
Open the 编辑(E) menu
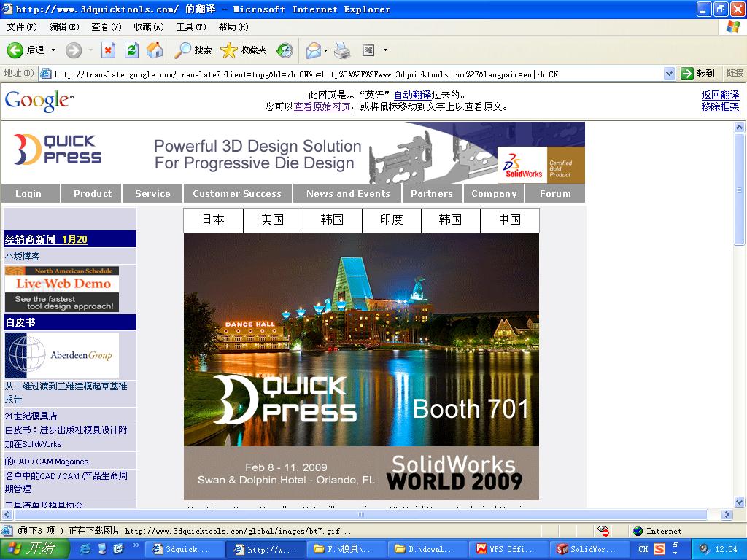(x=64, y=27)
